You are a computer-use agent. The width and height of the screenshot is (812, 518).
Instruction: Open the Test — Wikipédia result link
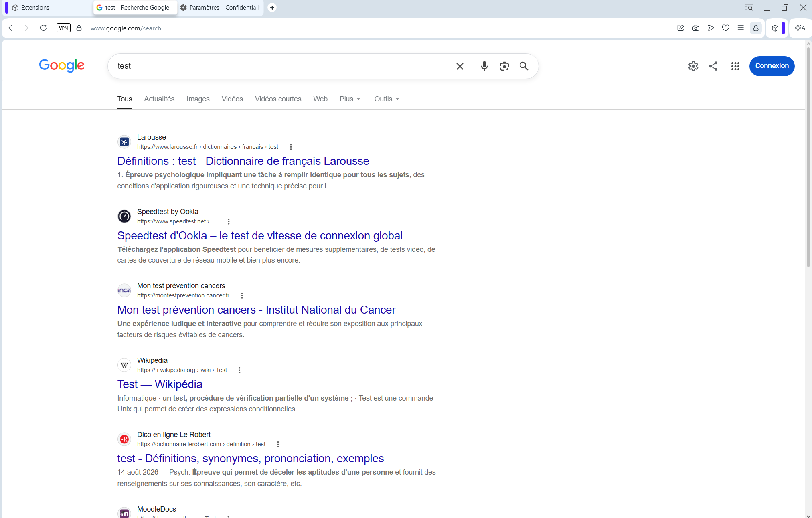[x=160, y=384]
